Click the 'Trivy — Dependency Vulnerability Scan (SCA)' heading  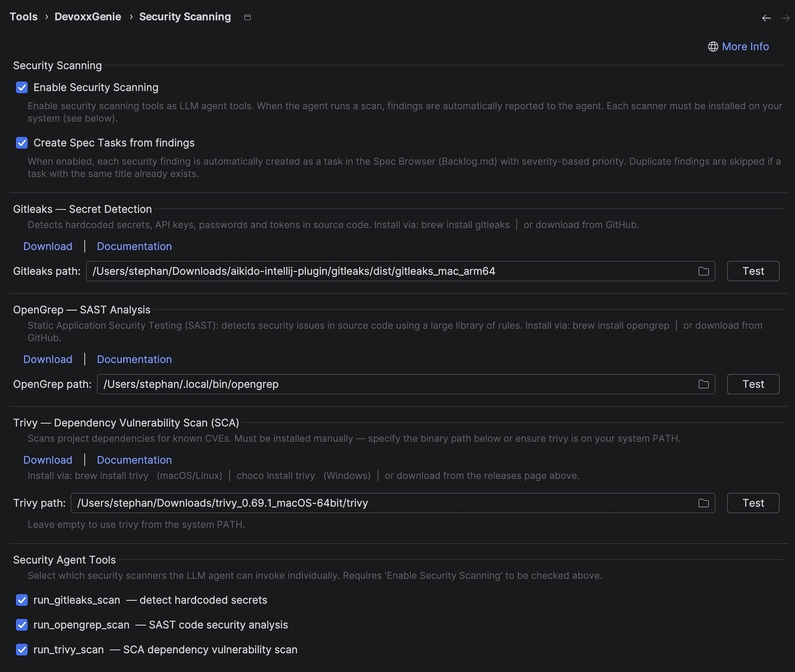click(126, 423)
